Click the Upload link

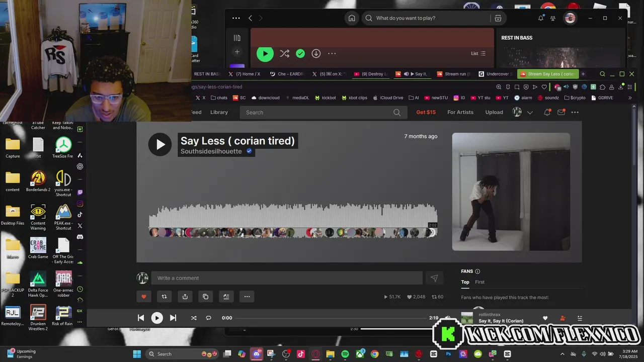point(494,112)
